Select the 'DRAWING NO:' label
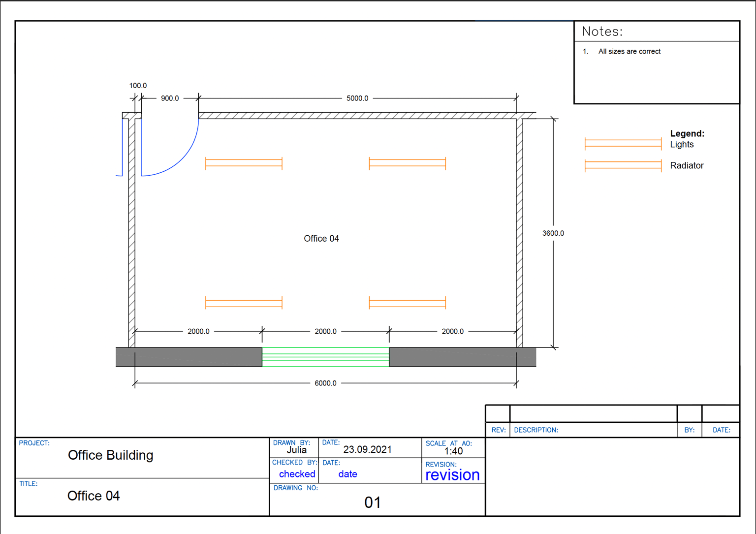Screen dimensions: 756x534 point(296,488)
